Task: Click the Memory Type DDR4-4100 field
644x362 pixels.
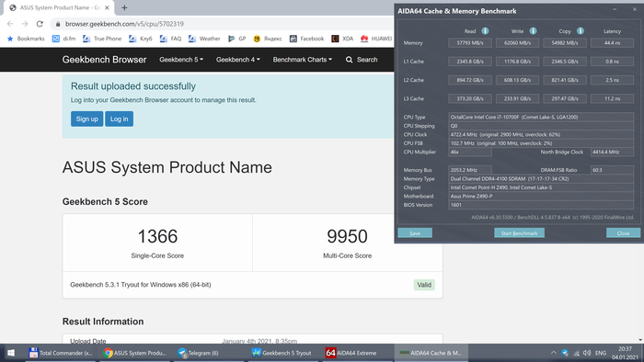Action: (x=541, y=179)
